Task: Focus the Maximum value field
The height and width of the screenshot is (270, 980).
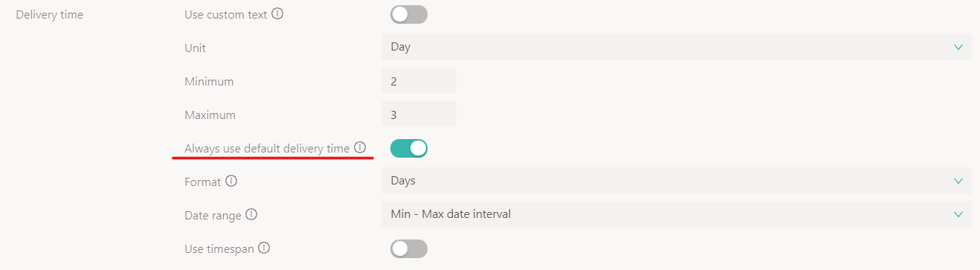Action: pos(419,115)
